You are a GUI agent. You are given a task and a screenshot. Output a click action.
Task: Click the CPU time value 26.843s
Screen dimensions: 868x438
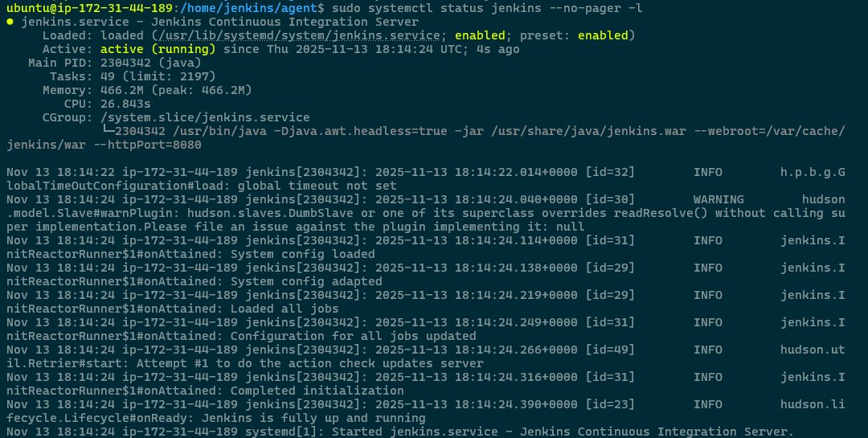pos(125,104)
